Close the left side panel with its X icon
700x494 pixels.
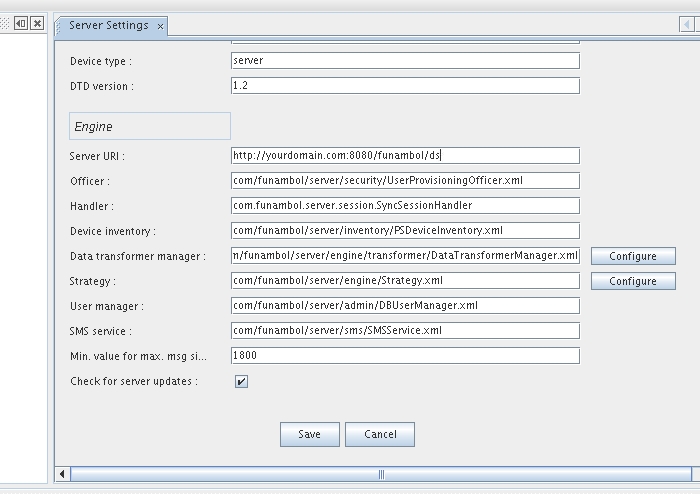[37, 23]
